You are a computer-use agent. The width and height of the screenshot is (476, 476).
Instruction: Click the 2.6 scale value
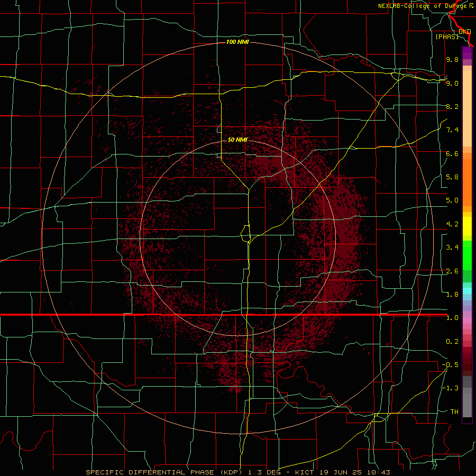pyautogui.click(x=452, y=271)
